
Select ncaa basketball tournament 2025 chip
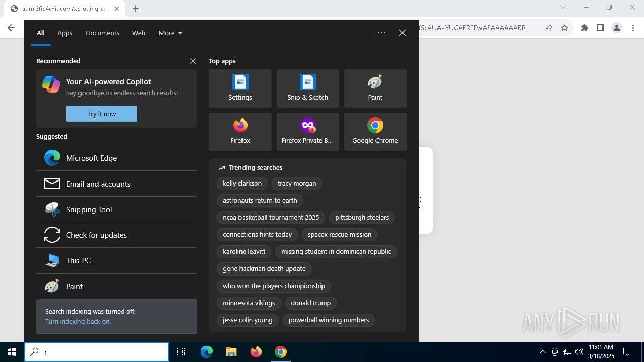(271, 218)
